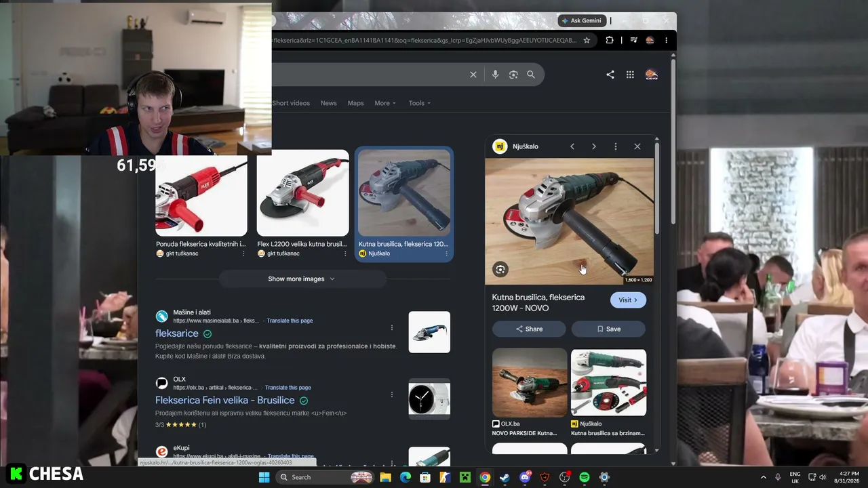Switch to the Maps results tab

pyautogui.click(x=356, y=103)
